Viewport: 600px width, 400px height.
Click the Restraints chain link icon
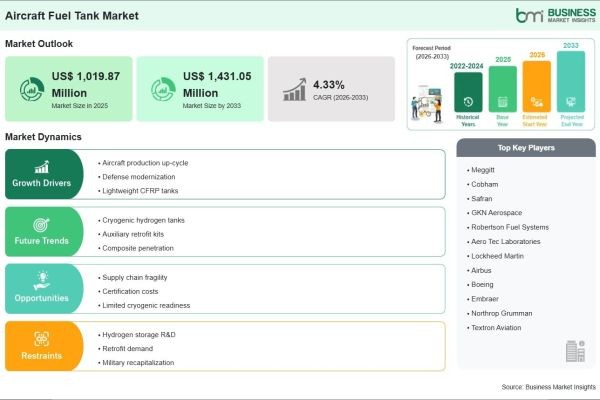click(x=41, y=339)
